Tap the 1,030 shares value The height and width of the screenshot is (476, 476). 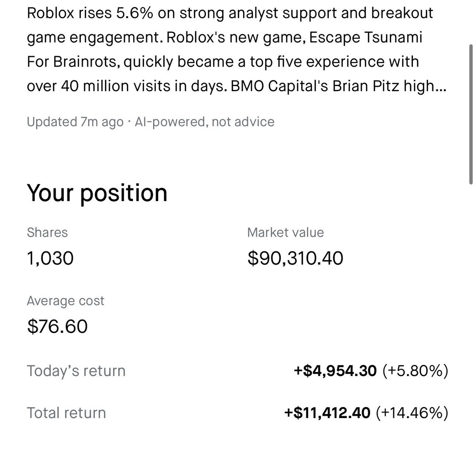pyautogui.click(x=50, y=259)
